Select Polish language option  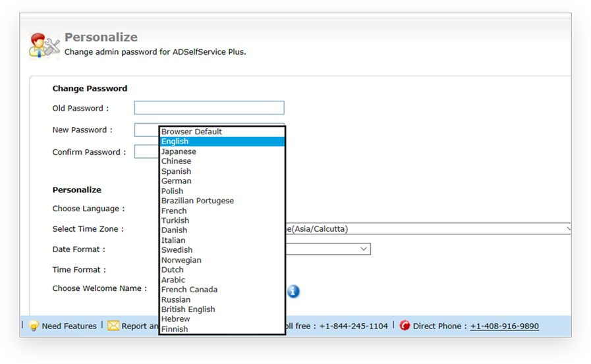pyautogui.click(x=222, y=191)
